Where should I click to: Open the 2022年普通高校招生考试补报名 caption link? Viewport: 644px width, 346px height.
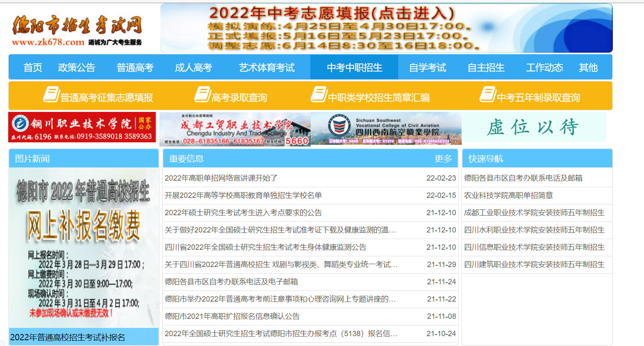tap(67, 337)
